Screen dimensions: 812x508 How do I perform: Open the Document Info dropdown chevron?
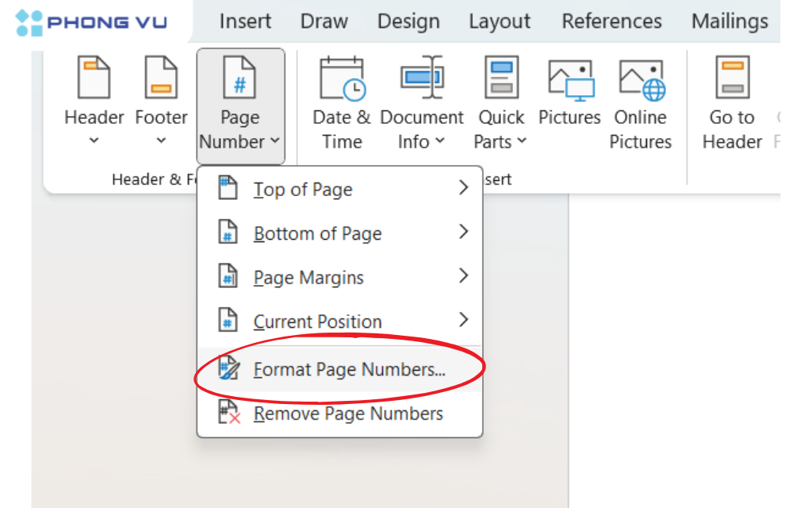(x=441, y=142)
